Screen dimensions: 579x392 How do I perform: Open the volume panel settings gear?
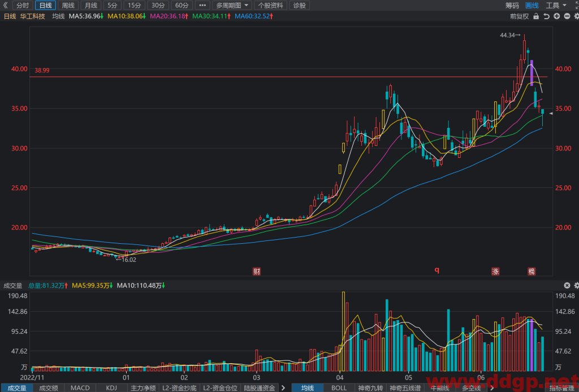576,285
